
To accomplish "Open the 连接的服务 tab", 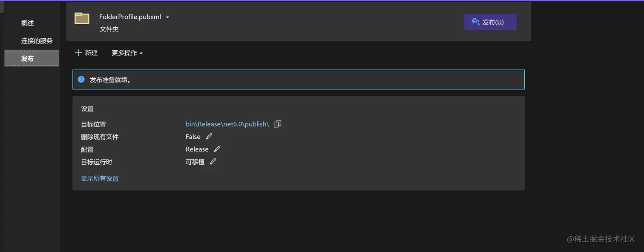I will coord(37,41).
